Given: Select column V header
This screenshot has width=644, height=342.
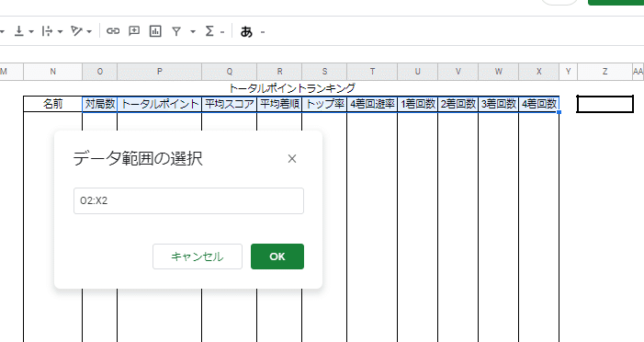Looking at the screenshot, I should (458, 72).
